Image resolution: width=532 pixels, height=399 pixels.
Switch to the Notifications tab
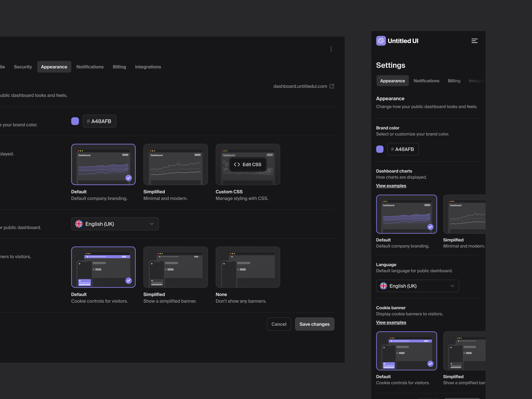click(x=90, y=67)
